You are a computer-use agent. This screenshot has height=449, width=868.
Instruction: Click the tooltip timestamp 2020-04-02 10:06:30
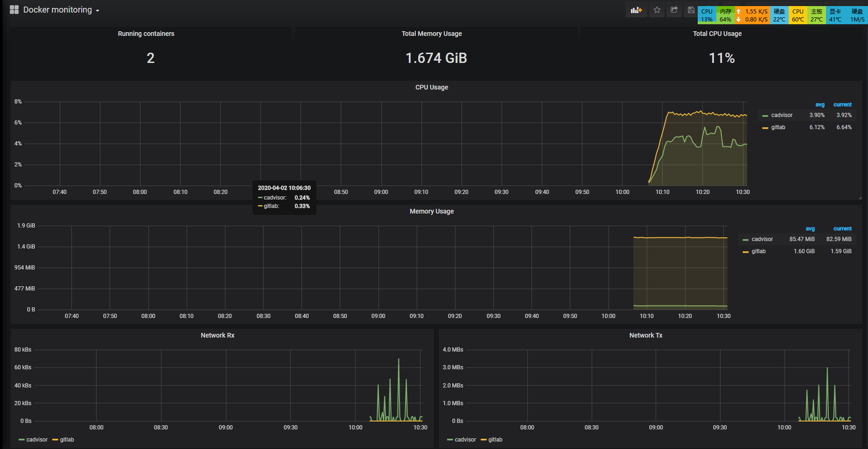click(x=284, y=188)
